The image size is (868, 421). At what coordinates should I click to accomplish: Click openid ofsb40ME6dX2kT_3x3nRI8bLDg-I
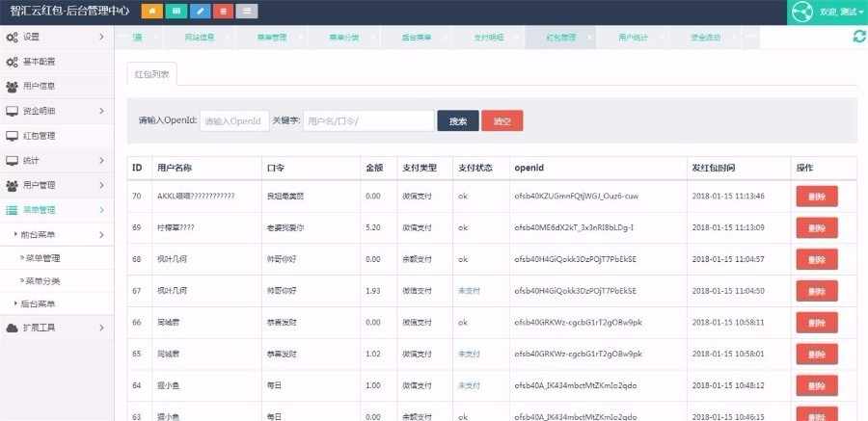(574, 228)
